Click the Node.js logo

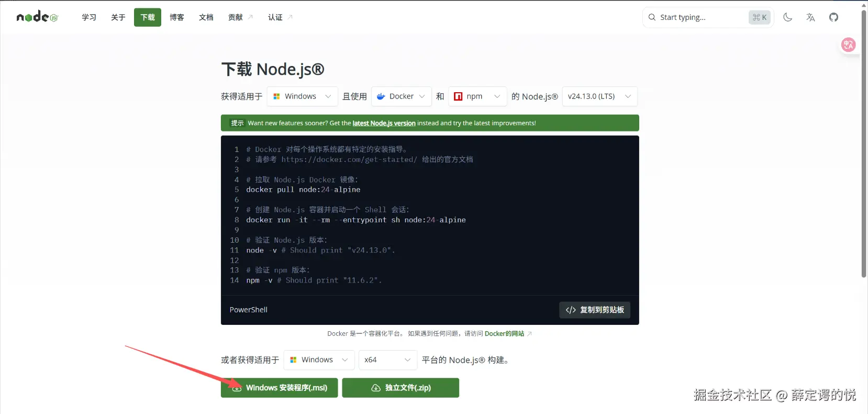click(x=37, y=17)
